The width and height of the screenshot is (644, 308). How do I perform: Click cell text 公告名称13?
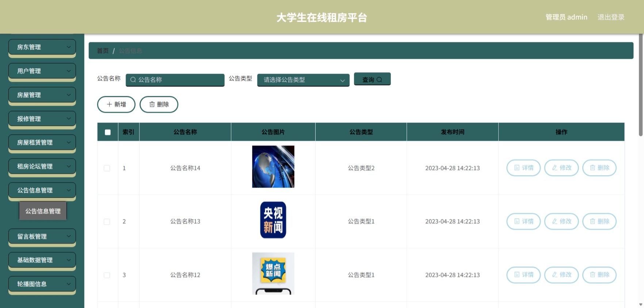pyautogui.click(x=185, y=222)
